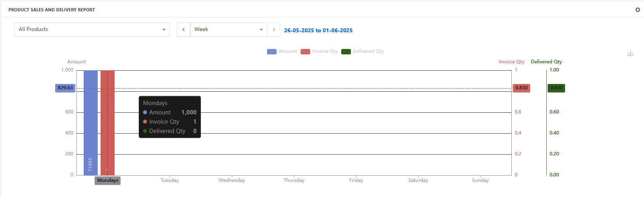Click the circle icon in the report header
This screenshot has width=644, height=197.
(637, 10)
